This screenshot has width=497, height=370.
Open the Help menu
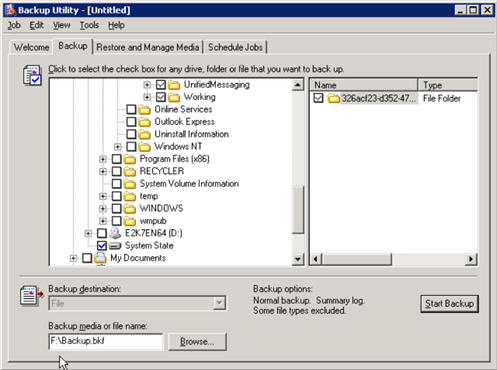click(116, 25)
